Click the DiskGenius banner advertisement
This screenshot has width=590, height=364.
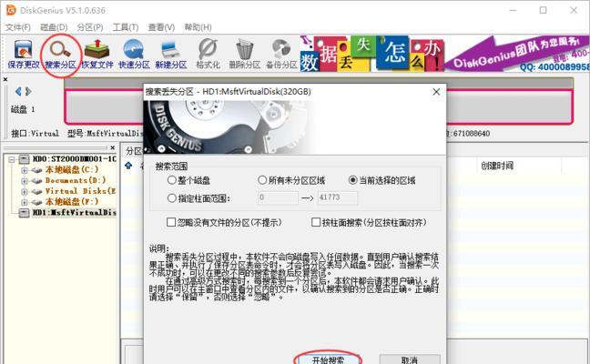click(x=444, y=53)
